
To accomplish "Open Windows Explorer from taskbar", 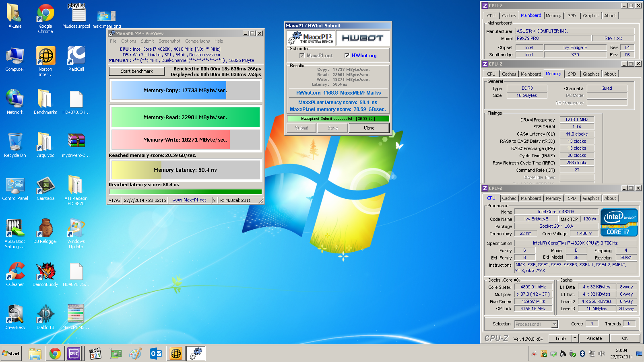I will click(35, 354).
